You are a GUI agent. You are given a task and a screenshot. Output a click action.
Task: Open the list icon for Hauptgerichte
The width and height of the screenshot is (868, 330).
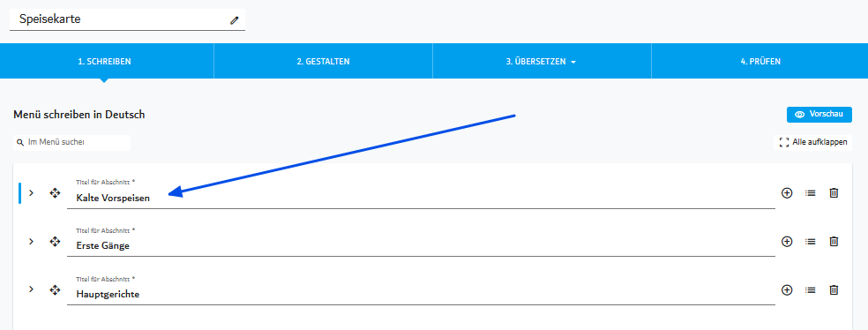[x=811, y=289]
